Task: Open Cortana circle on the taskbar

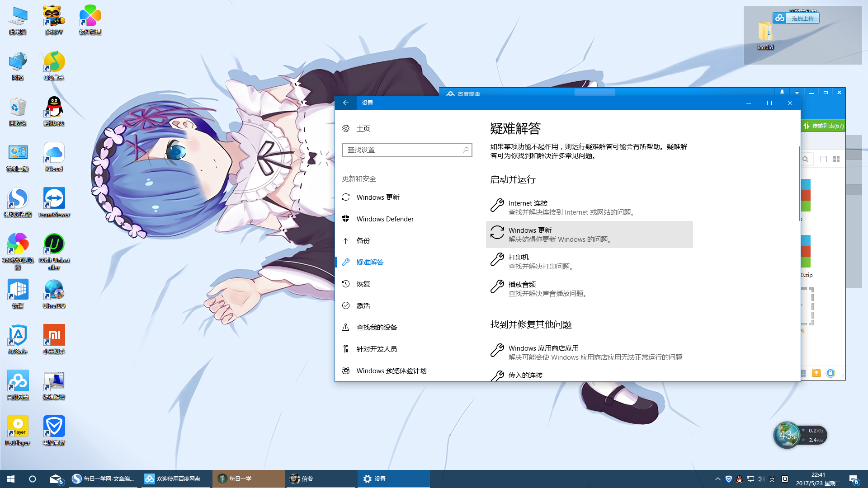Action: [x=33, y=479]
